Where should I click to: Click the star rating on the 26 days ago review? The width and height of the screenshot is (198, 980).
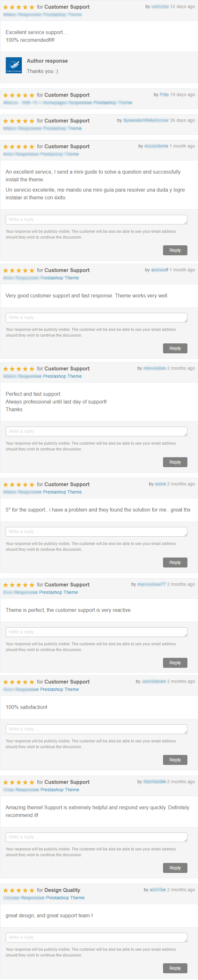pos(19,121)
